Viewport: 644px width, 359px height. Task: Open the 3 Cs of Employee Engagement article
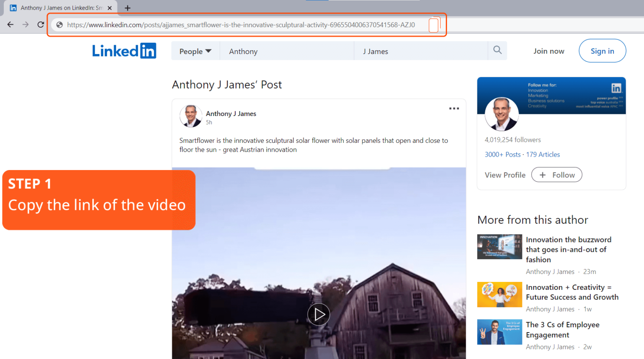pyautogui.click(x=563, y=330)
